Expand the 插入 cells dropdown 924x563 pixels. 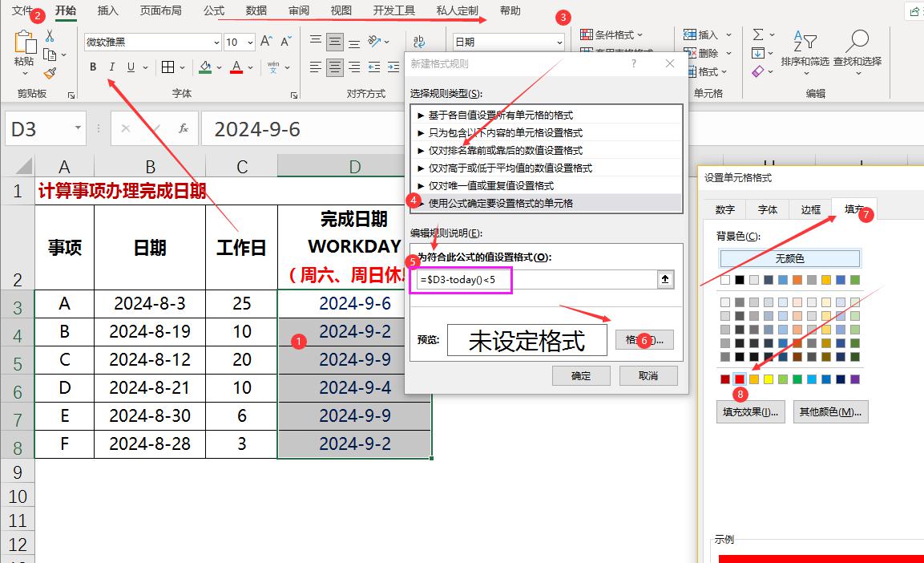728,34
